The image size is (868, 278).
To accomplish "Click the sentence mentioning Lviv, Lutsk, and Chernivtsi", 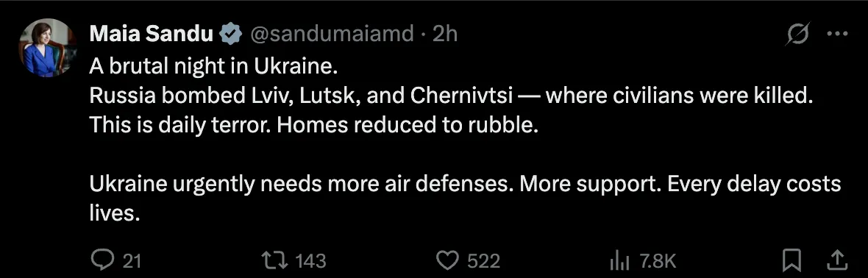I will point(450,96).
